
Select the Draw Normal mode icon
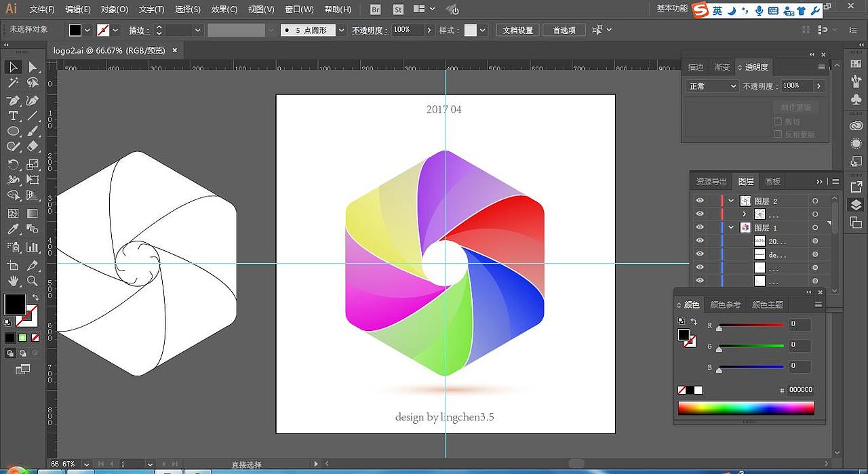click(x=10, y=353)
